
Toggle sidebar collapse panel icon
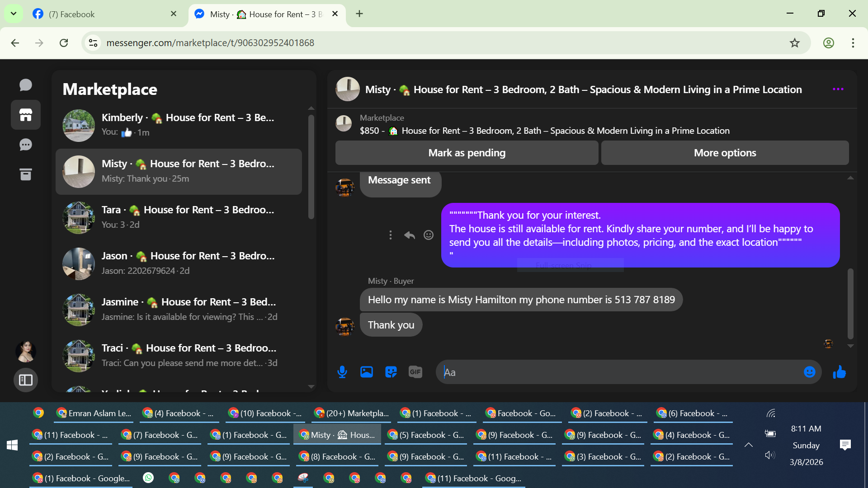point(26,380)
